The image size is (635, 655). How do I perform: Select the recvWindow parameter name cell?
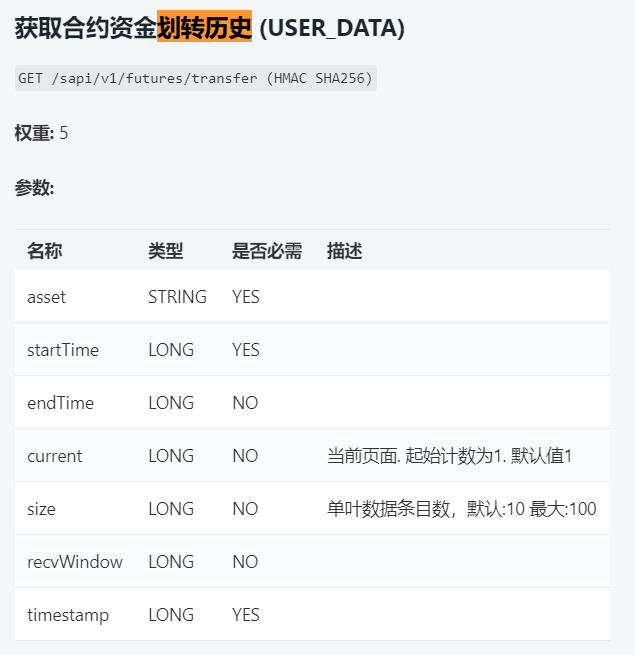click(x=74, y=562)
